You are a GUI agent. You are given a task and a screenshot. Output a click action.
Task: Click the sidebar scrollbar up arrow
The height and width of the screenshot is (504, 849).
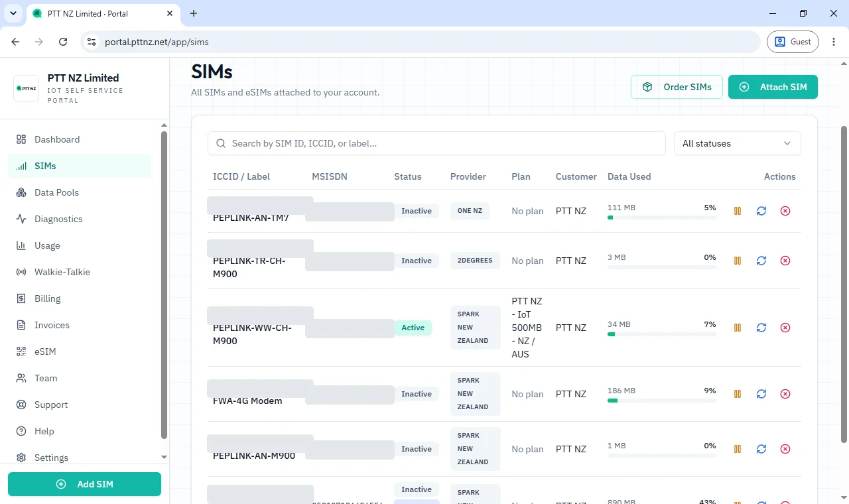[164, 125]
